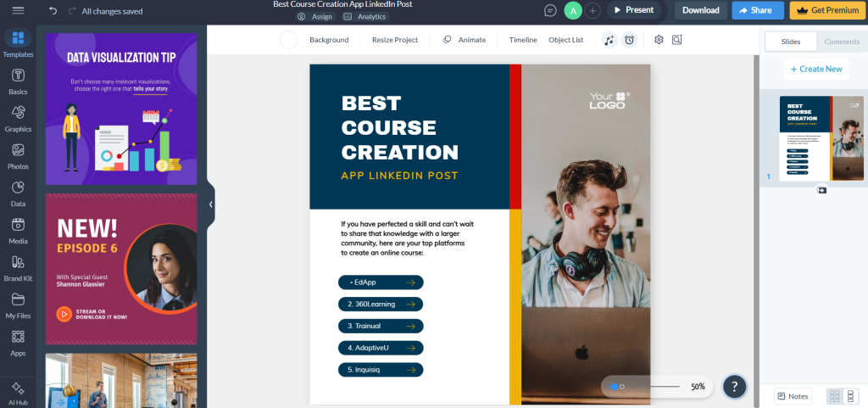This screenshot has width=868, height=408.
Task: Open the Brand Kit icon
Action: pyautogui.click(x=18, y=262)
